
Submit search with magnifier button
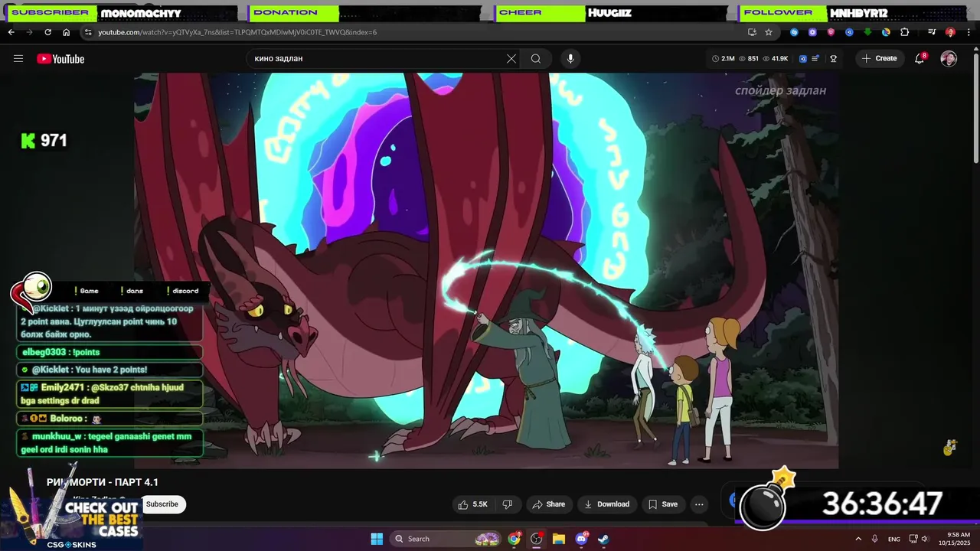click(x=536, y=58)
